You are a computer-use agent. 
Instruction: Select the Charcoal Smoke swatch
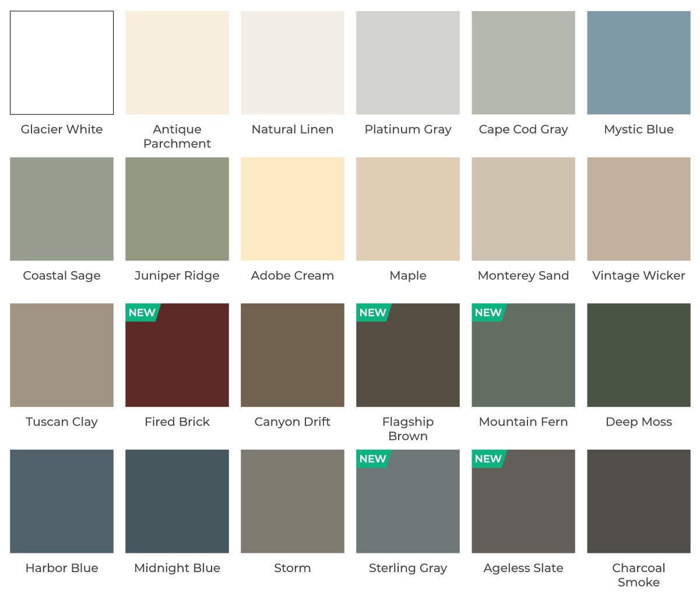[638, 501]
